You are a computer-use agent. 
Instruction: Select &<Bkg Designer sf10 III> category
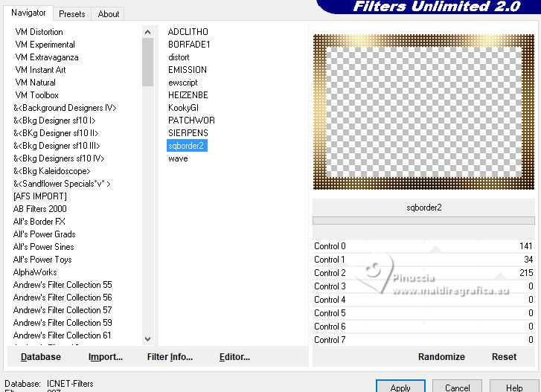[57, 146]
